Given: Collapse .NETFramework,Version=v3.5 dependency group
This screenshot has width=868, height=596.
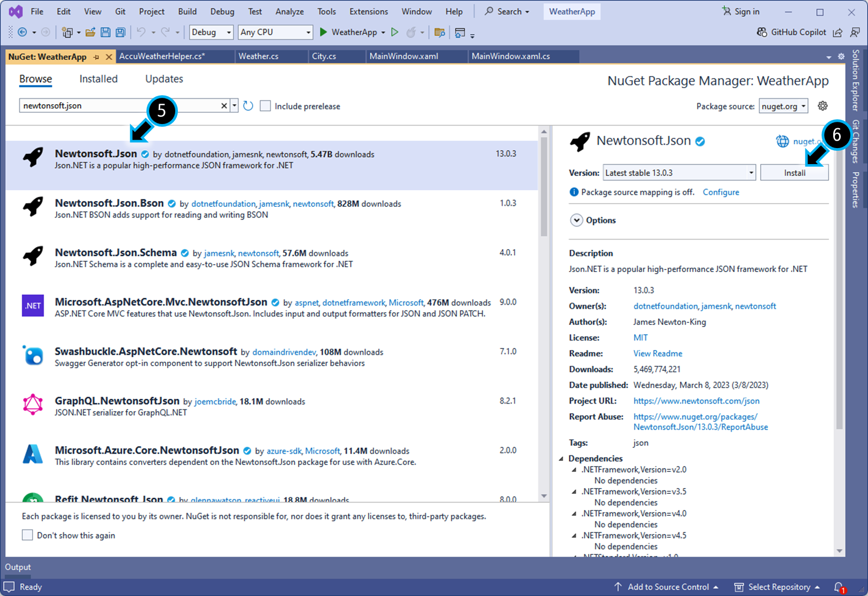Looking at the screenshot, I should click(x=574, y=492).
